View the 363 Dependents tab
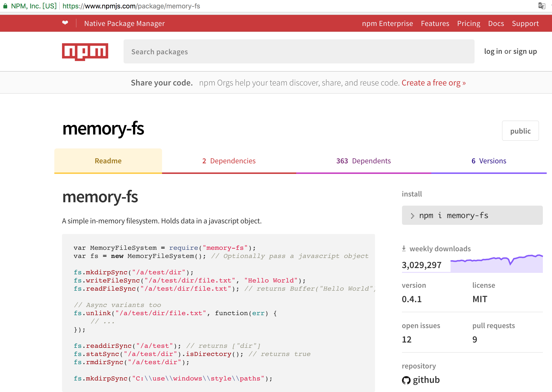Image resolution: width=552 pixels, height=392 pixels. (363, 161)
